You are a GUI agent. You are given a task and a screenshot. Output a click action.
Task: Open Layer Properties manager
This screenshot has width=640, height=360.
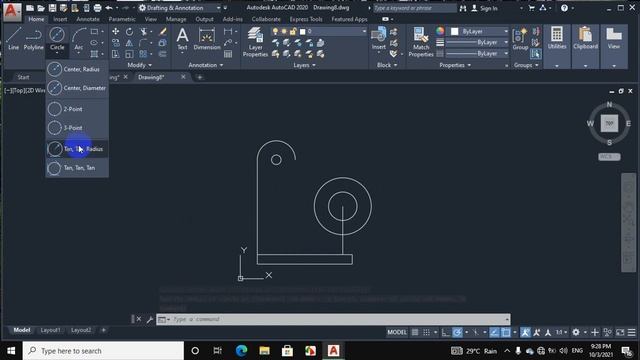click(x=255, y=42)
